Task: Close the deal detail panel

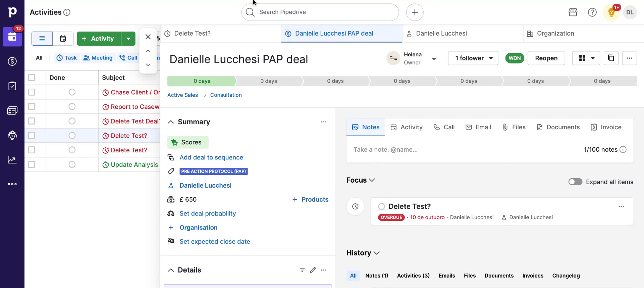Action: point(148,37)
